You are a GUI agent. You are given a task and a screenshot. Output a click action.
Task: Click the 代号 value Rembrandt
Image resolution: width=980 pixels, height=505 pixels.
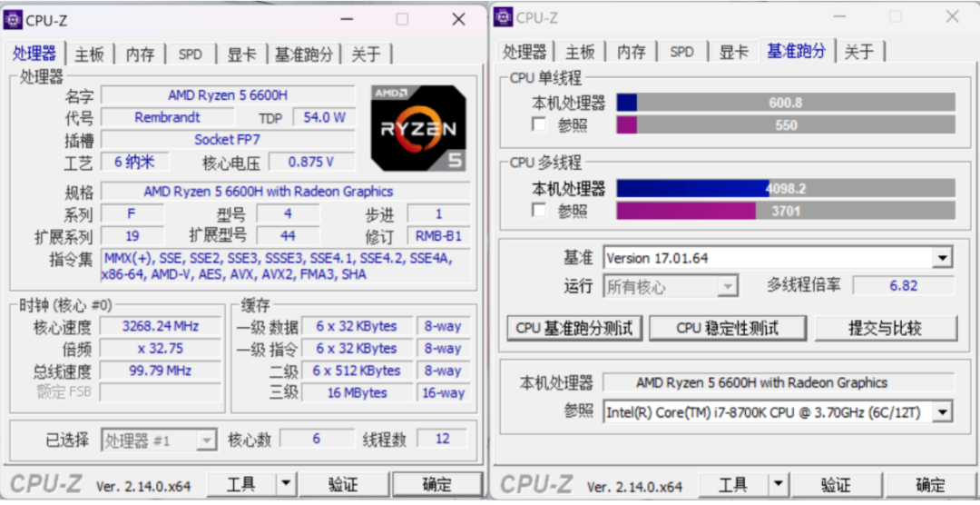pos(167,118)
